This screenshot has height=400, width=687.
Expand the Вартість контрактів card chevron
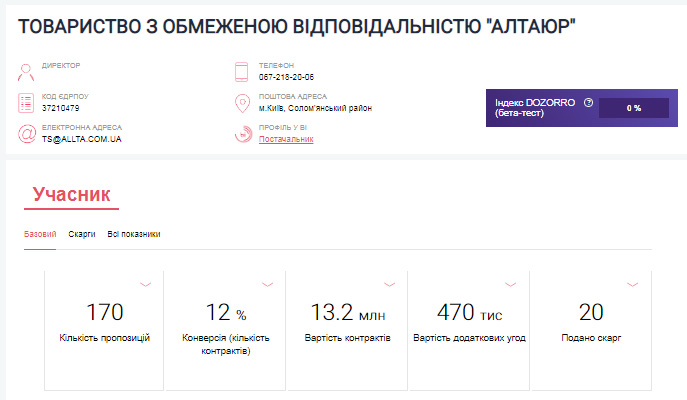(390, 285)
